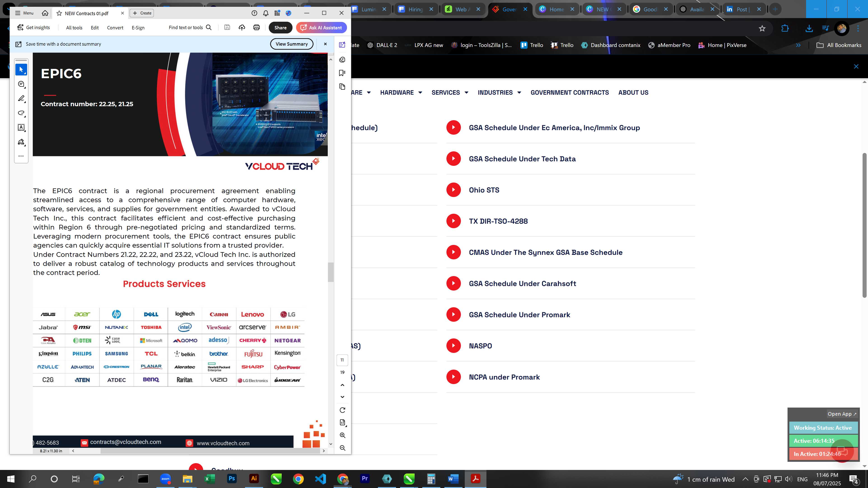Click Open App in tracker widget
868x488 pixels.
click(842, 414)
